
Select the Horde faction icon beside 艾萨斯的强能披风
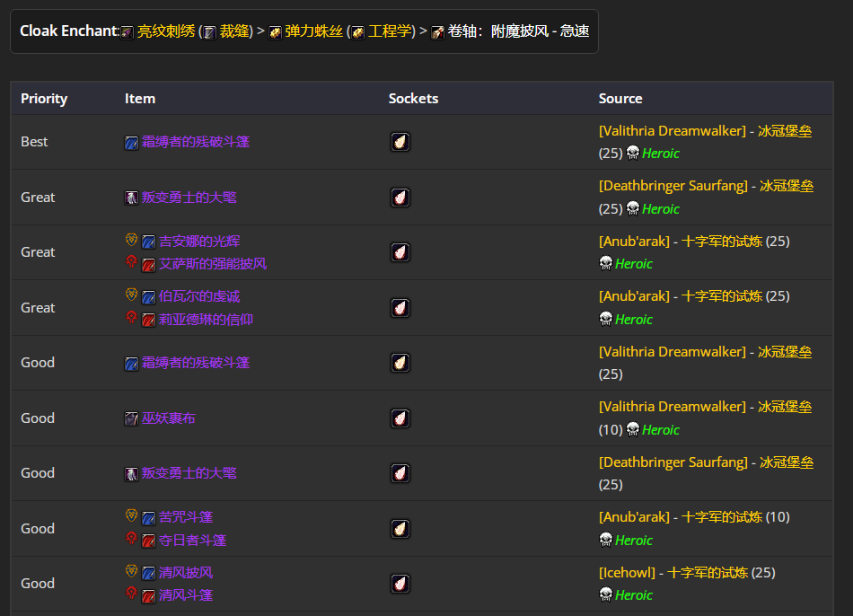pyautogui.click(x=129, y=262)
